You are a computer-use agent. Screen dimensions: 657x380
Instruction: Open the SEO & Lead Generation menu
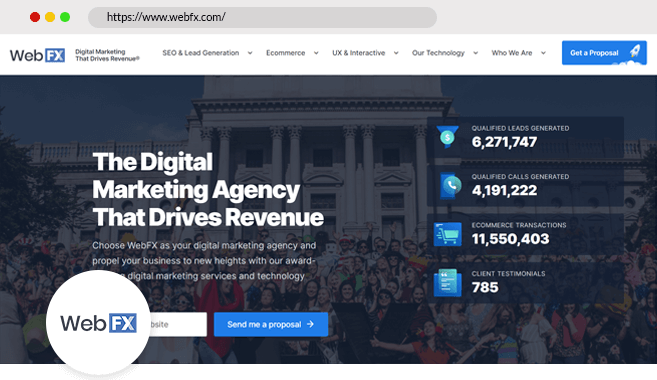pos(201,53)
